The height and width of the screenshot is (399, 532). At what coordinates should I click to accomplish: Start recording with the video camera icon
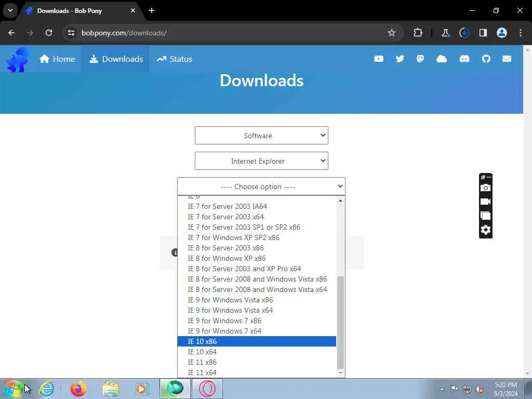click(486, 202)
